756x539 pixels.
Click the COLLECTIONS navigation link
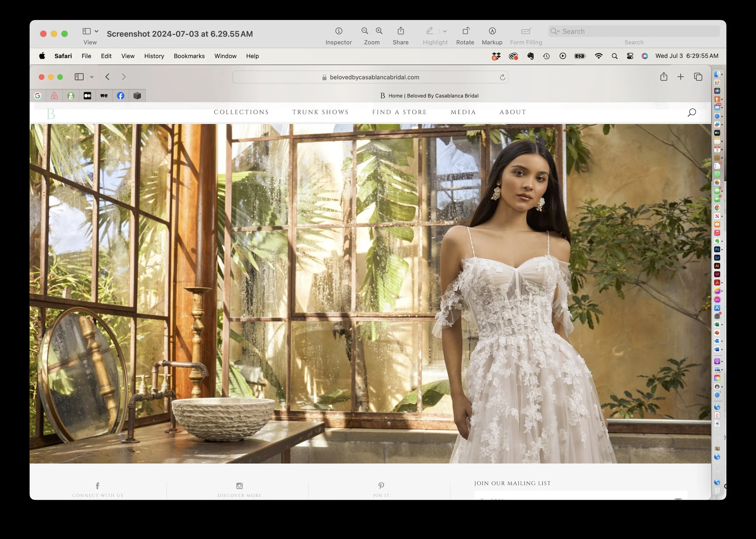[241, 112]
